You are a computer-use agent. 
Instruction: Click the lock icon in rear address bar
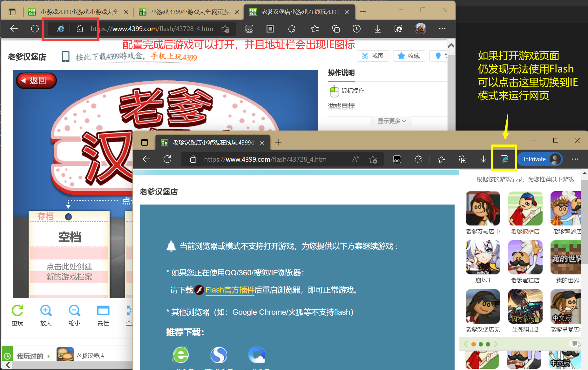coord(80,29)
